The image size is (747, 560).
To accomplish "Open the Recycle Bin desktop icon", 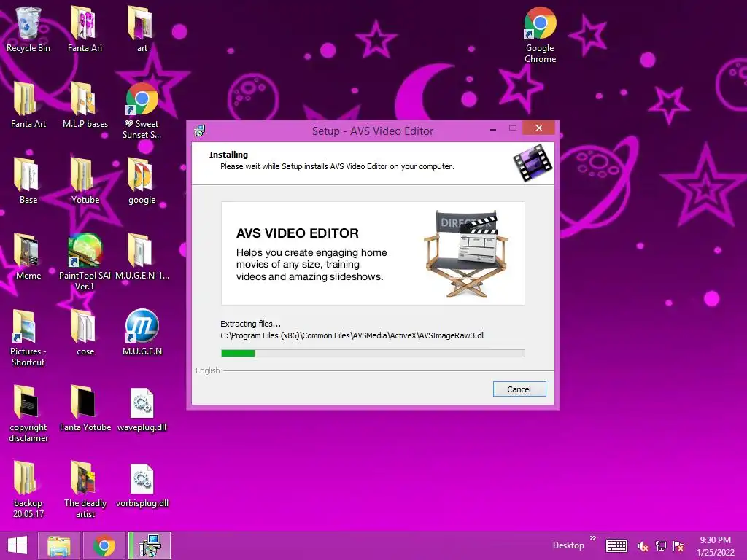I will click(x=28, y=28).
